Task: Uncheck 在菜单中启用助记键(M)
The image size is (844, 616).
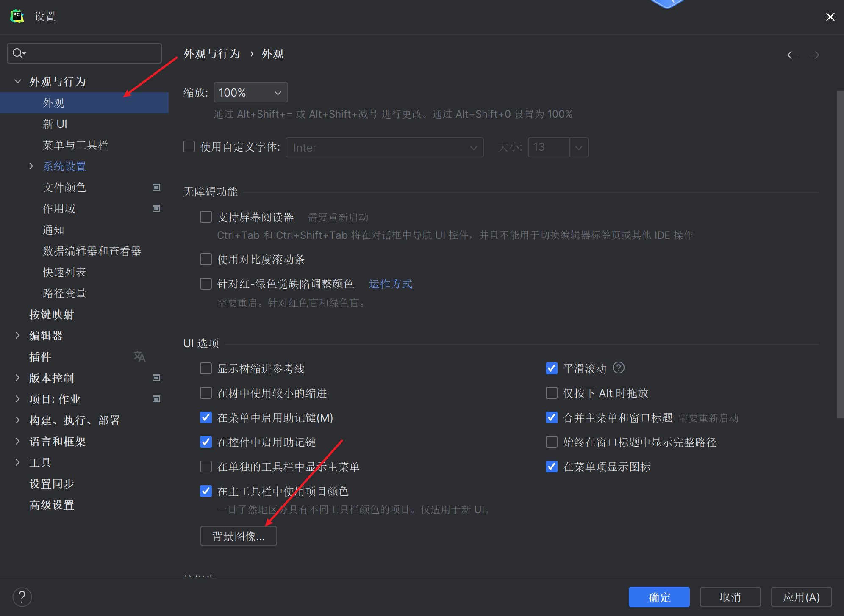Action: coord(206,417)
